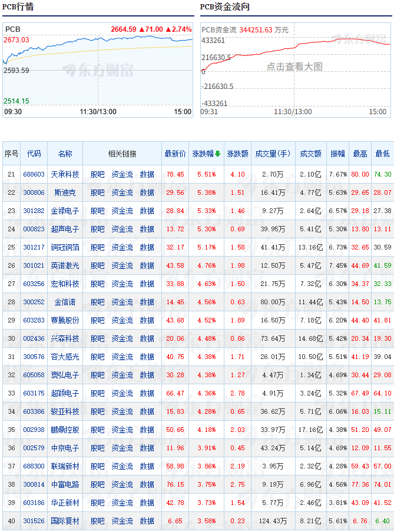
Task: Click the 代码 column header
Action: coord(34,154)
